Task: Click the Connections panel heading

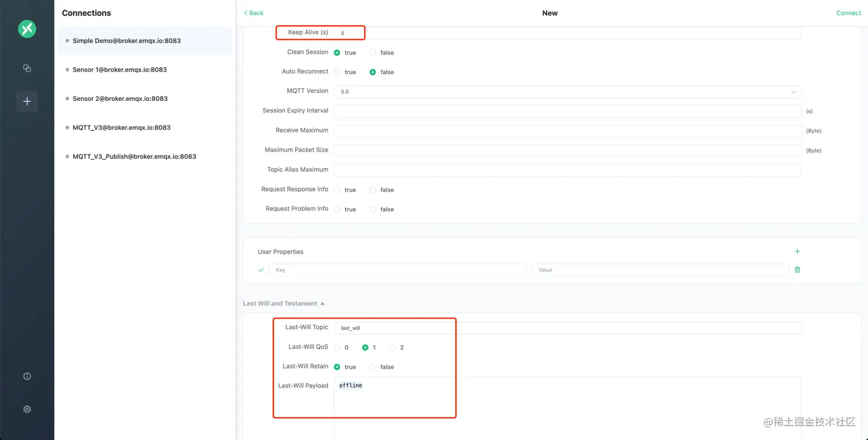Action: [x=87, y=13]
